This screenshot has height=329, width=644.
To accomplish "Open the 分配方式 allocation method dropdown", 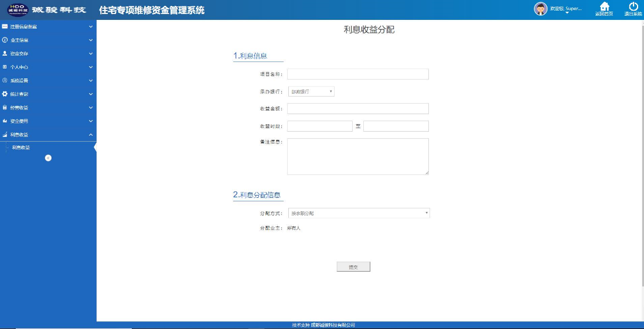I will [359, 213].
